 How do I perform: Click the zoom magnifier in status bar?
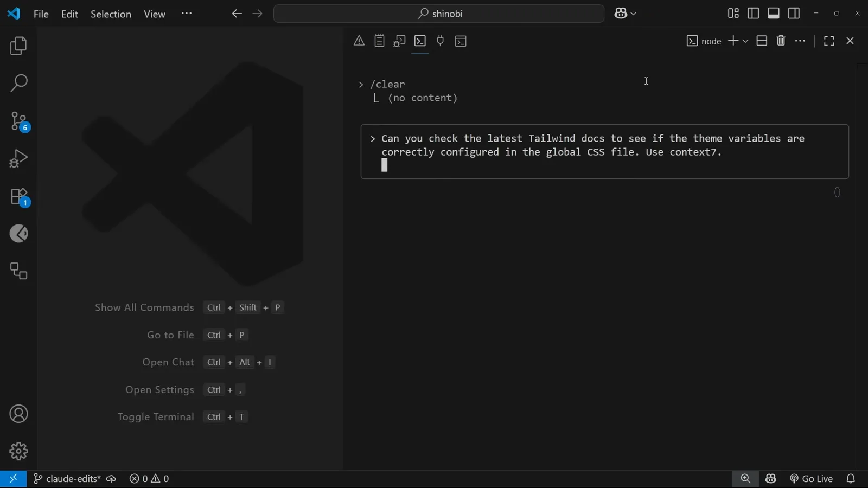(746, 479)
